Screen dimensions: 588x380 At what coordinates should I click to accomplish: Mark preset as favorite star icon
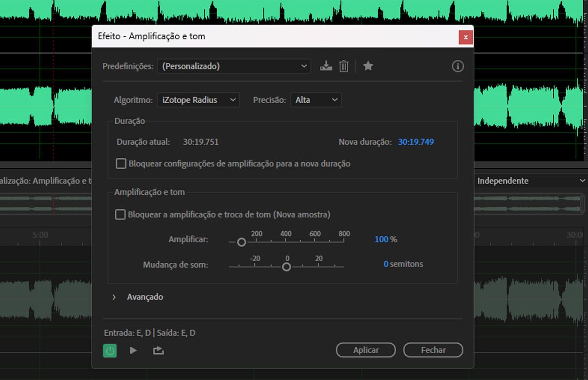tap(368, 66)
